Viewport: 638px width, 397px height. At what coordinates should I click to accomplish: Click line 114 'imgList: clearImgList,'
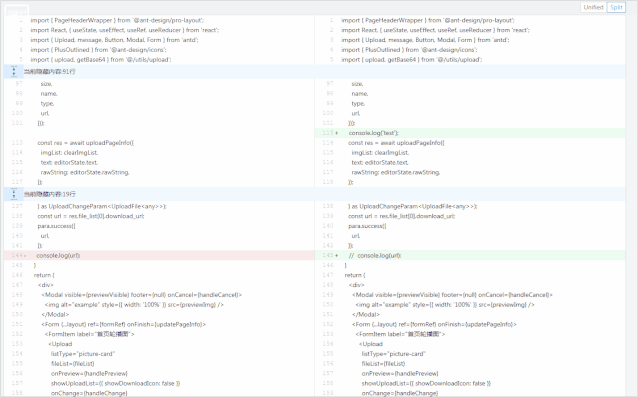69,153
